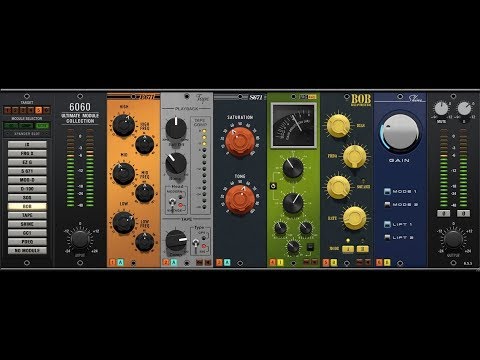This screenshot has width=480, height=360.
Task: Adjust the 6060 Input gain knob
Action: 80,239
